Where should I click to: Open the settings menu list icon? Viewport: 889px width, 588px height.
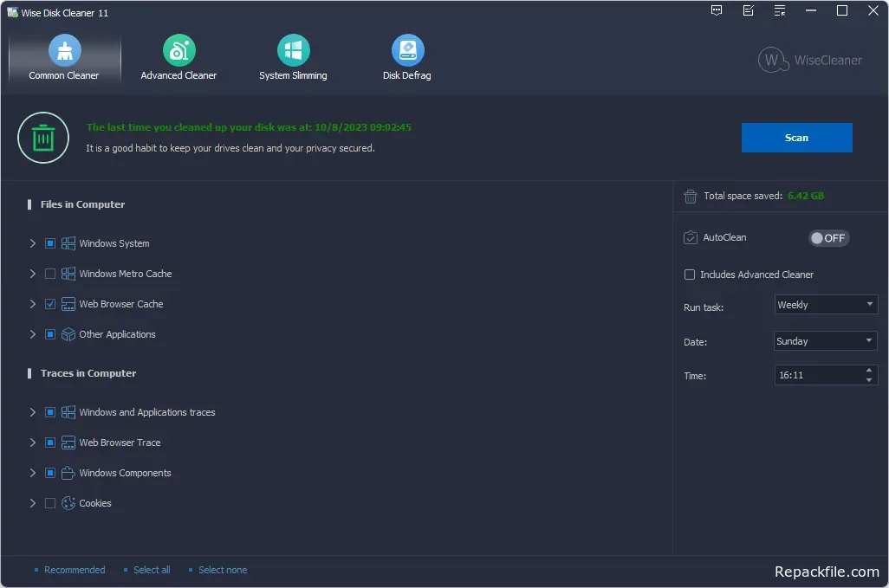click(x=780, y=10)
